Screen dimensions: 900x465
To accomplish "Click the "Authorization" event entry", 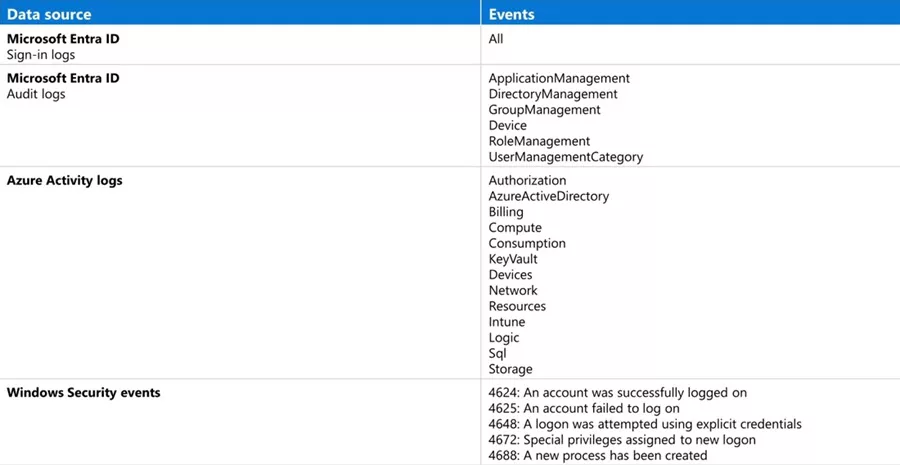I will coord(527,181).
